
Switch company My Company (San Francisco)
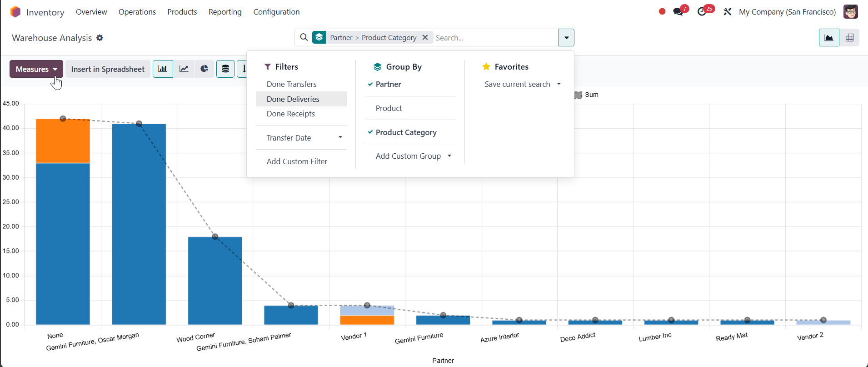(x=787, y=12)
